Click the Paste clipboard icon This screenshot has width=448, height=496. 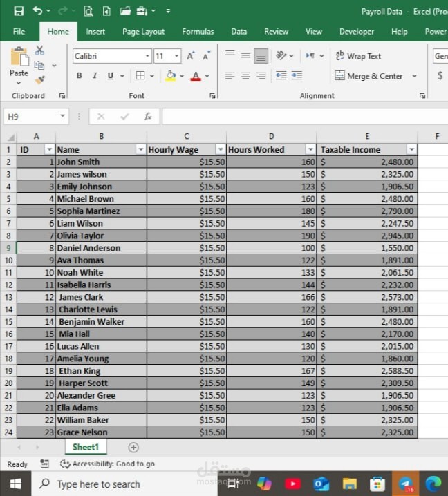coord(19,57)
